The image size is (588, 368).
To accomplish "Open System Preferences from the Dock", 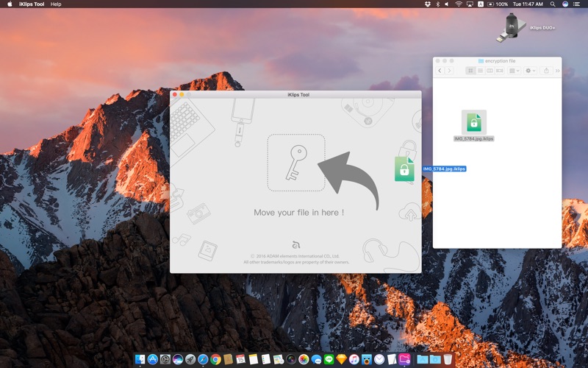I will tap(165, 359).
